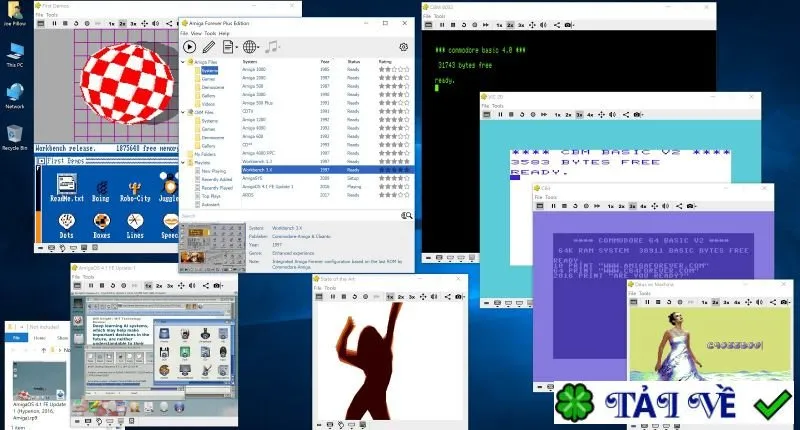Viewport: 800px width, 430px height.
Task: Select the Games folder under Amiga Files
Action: [x=208, y=79]
